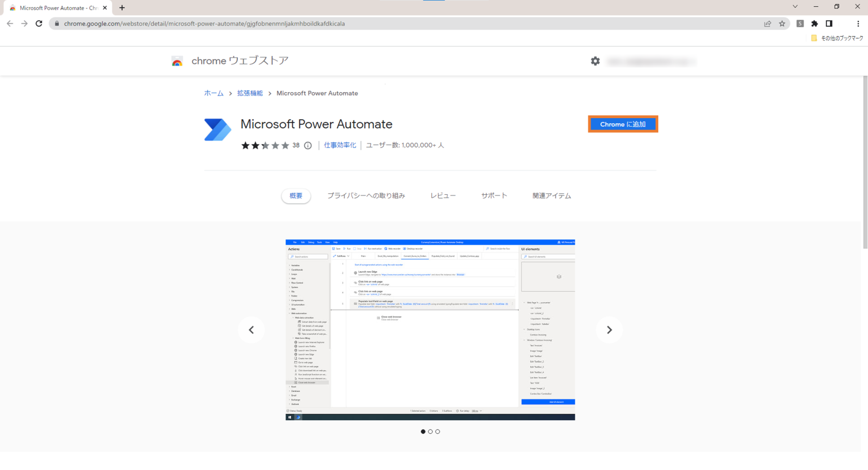The image size is (868, 470).
Task: Show next screenshot with right chevron
Action: tap(609, 330)
